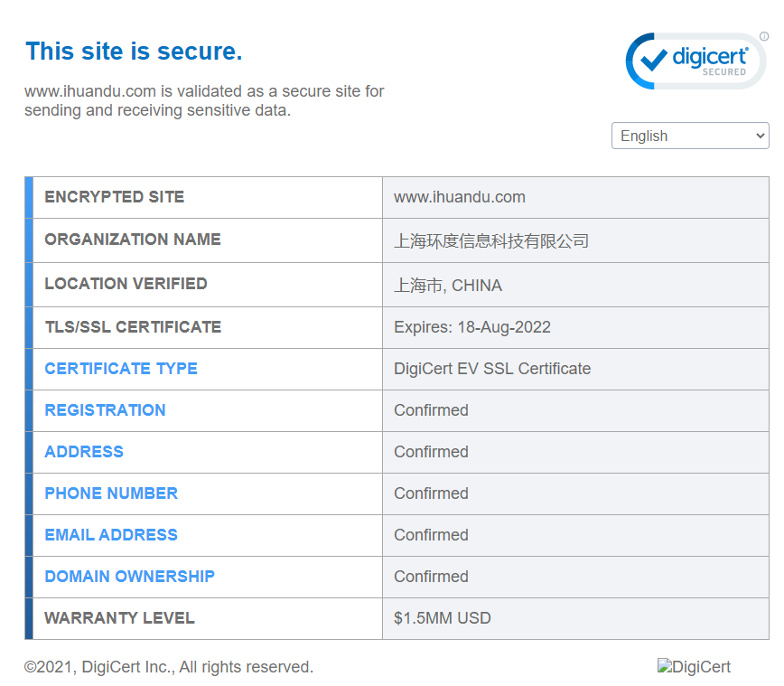
Task: Open the REGISTRATION link
Action: pyautogui.click(x=105, y=410)
